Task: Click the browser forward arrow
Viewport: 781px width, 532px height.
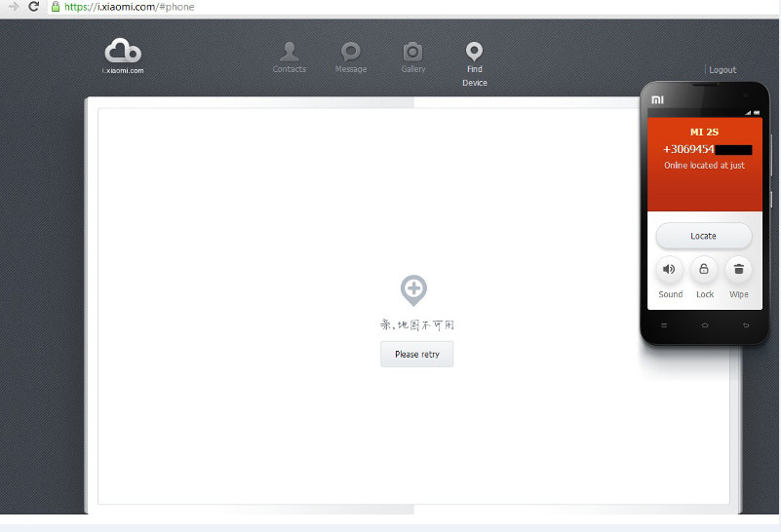Action: 13,7
